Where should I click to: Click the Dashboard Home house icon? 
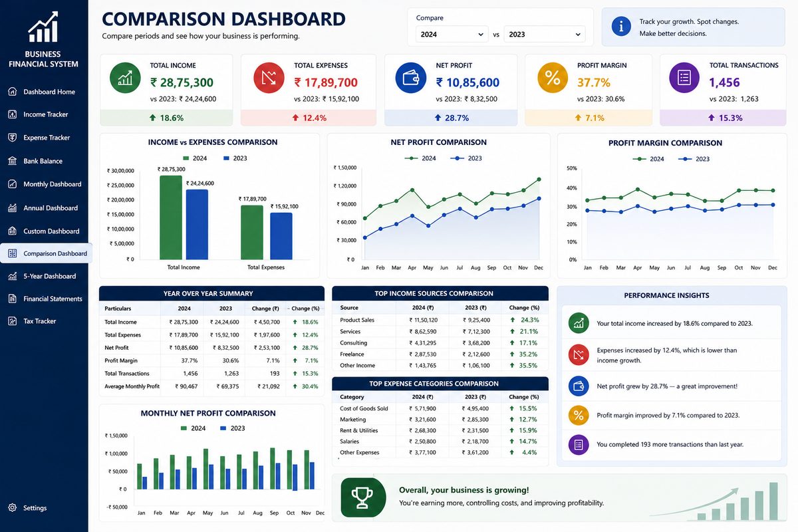(12, 92)
